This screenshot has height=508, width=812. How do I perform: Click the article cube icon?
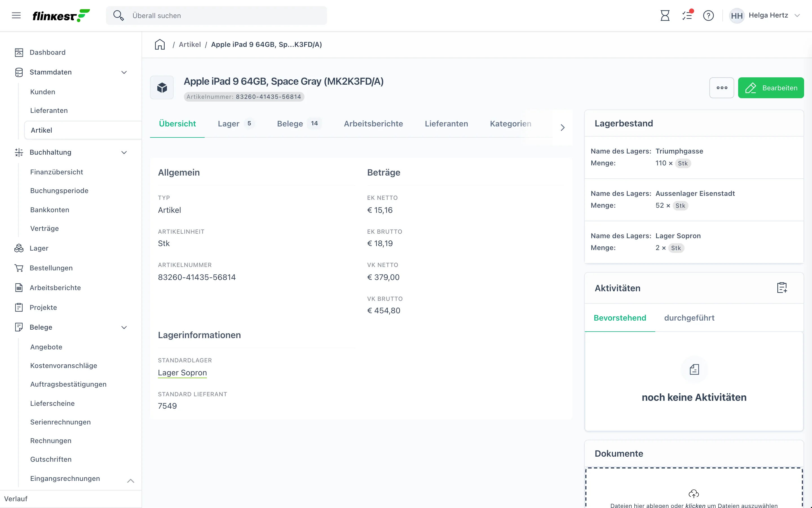coord(162,88)
